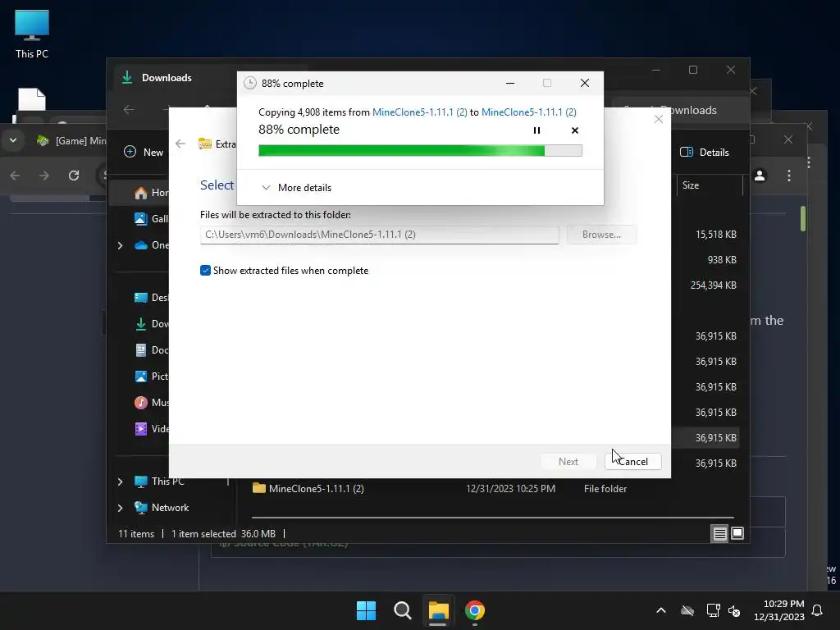Open Downloads folder in sidebar
Image resolution: width=840 pixels, height=630 pixels.
click(x=152, y=323)
